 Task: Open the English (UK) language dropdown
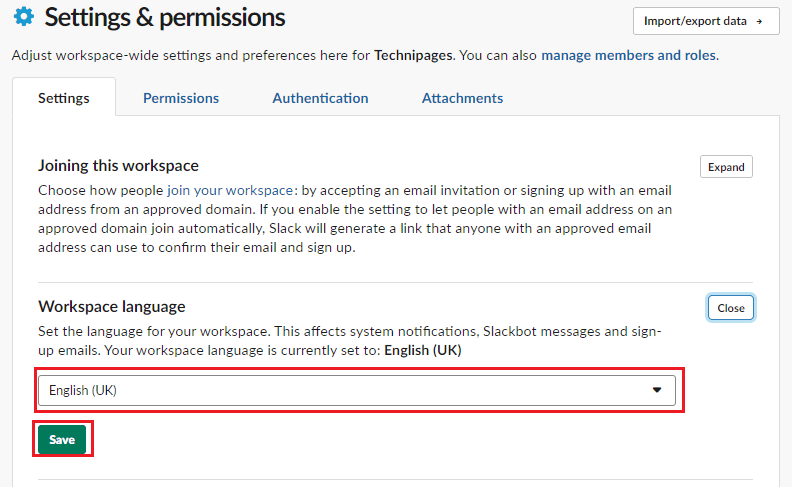pos(356,391)
